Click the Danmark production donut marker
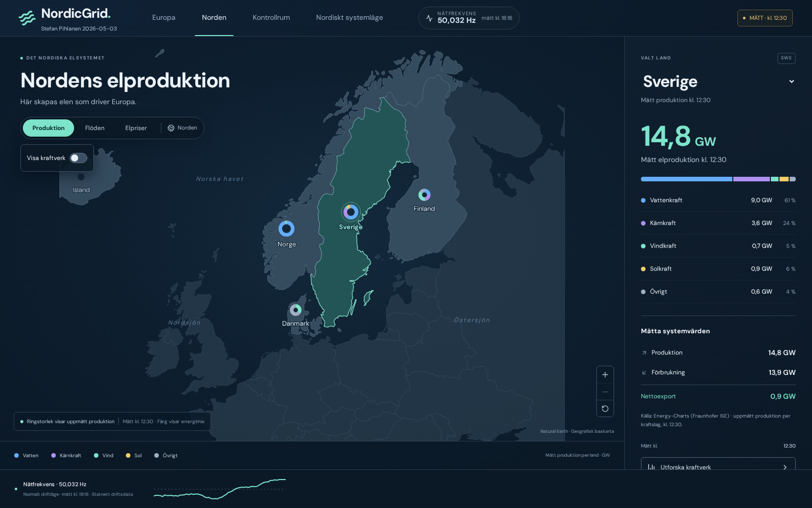Screen dimensions: 812x508 (295, 309)
